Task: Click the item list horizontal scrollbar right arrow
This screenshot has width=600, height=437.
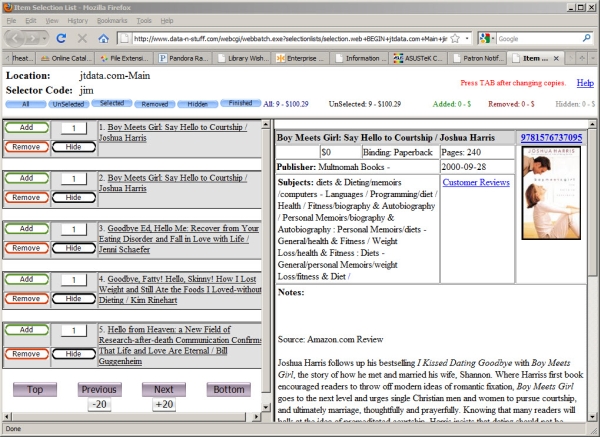Action: click(256, 417)
